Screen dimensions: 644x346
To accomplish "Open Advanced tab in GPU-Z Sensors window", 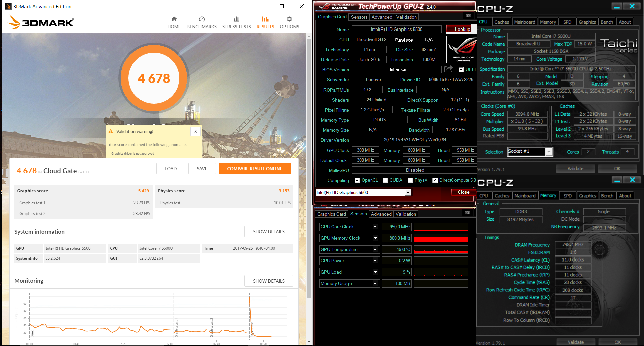I will 381,214.
